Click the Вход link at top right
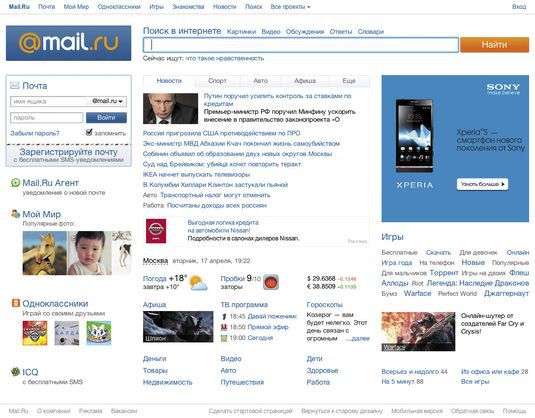This screenshot has width=535, height=418. tap(519, 6)
